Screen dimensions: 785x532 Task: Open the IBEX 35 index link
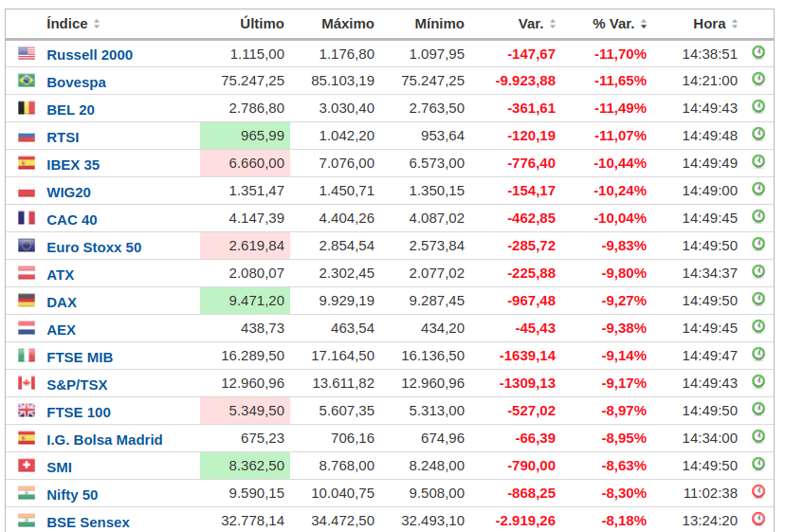click(x=73, y=165)
